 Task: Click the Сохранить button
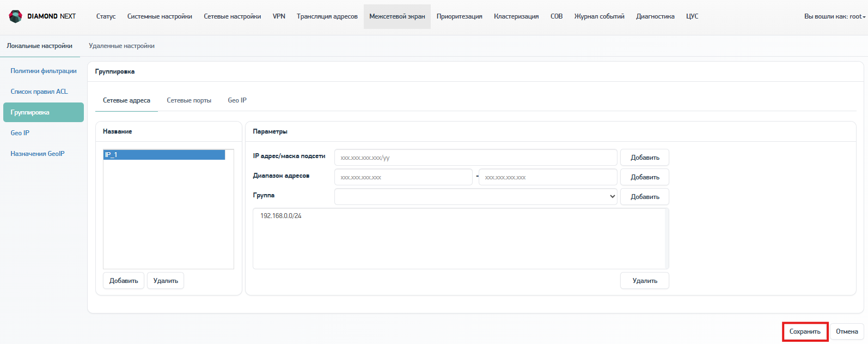pos(805,331)
